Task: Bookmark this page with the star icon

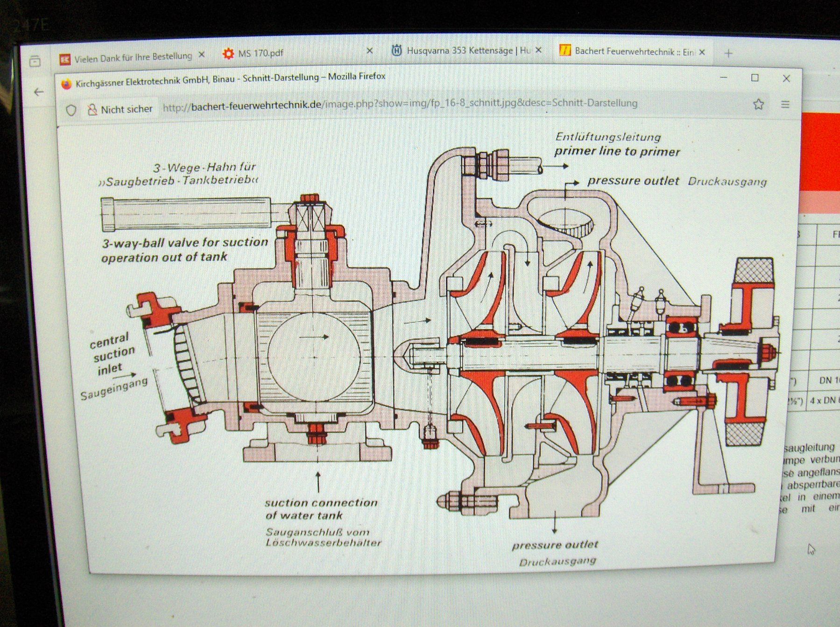Action: 758,104
